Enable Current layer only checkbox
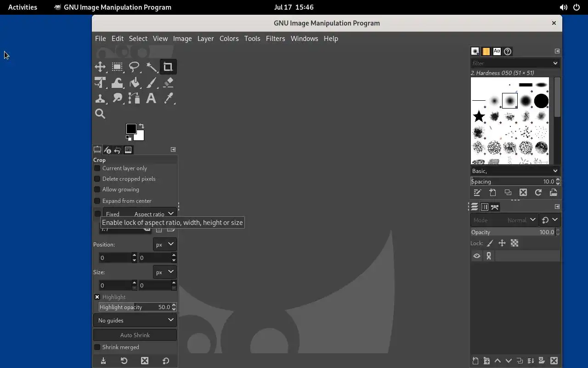 [x=97, y=168]
